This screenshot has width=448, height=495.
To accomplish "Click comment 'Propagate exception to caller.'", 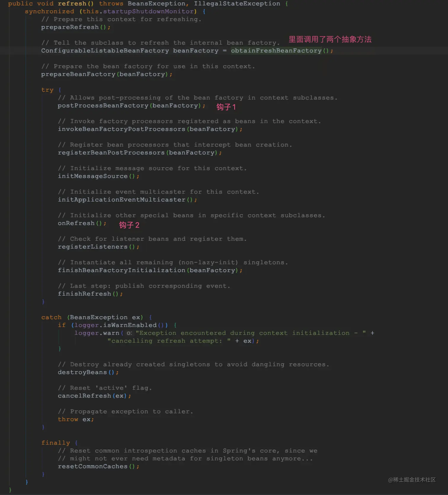I will coord(126,411).
